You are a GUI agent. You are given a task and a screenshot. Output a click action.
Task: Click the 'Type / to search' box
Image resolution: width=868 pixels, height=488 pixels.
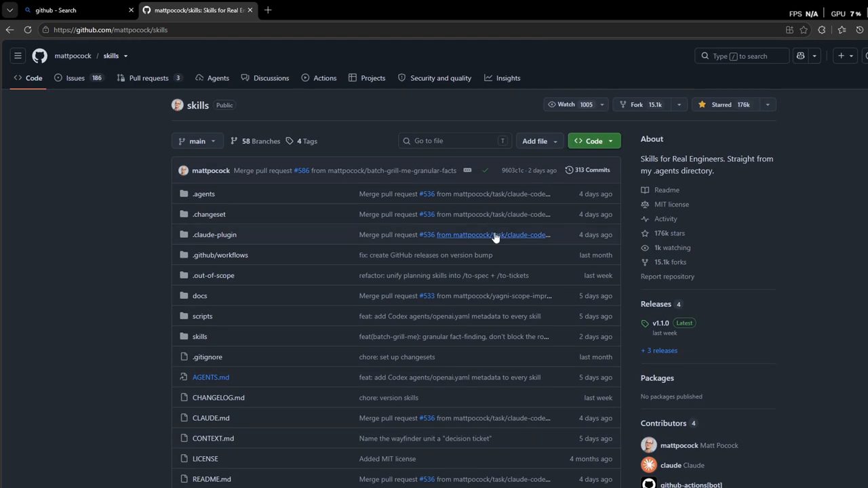[x=742, y=56]
